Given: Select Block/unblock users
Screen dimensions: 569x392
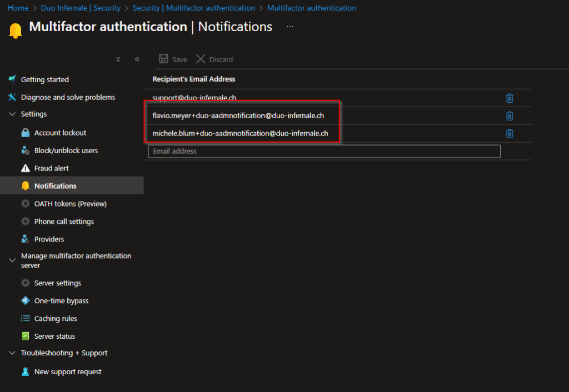Looking at the screenshot, I should coord(66,150).
